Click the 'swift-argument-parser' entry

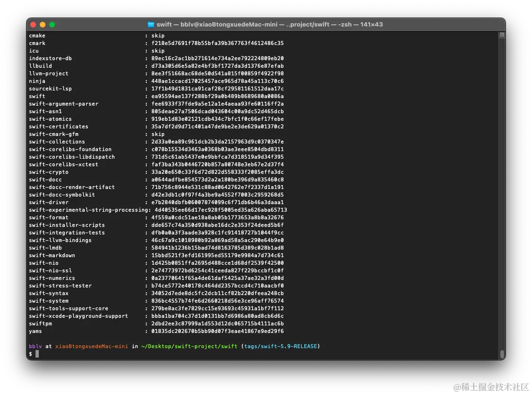63,104
